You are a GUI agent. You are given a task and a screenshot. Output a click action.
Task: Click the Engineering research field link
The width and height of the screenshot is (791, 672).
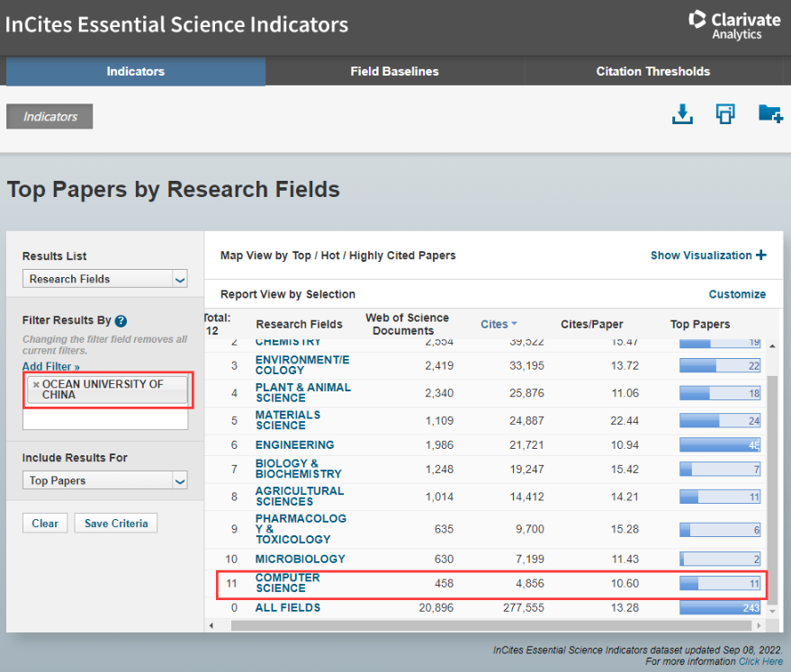[x=294, y=445]
